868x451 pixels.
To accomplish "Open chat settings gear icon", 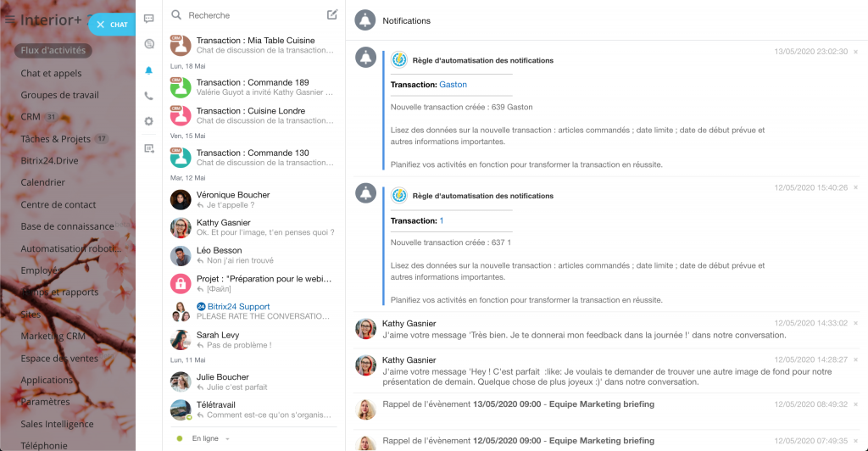I will [x=149, y=121].
